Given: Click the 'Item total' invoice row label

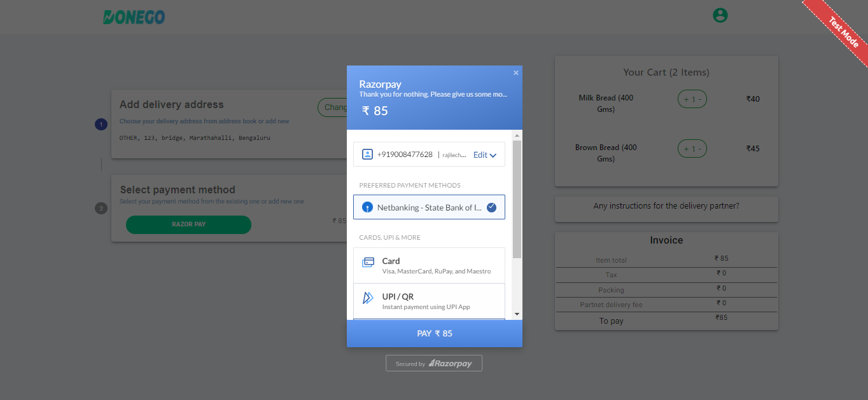Looking at the screenshot, I should coord(612,260).
